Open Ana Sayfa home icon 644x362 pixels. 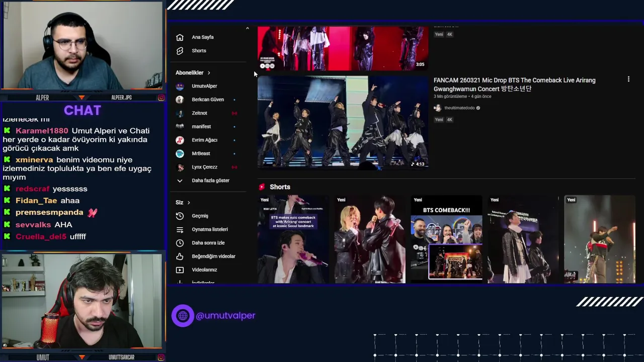pyautogui.click(x=180, y=37)
